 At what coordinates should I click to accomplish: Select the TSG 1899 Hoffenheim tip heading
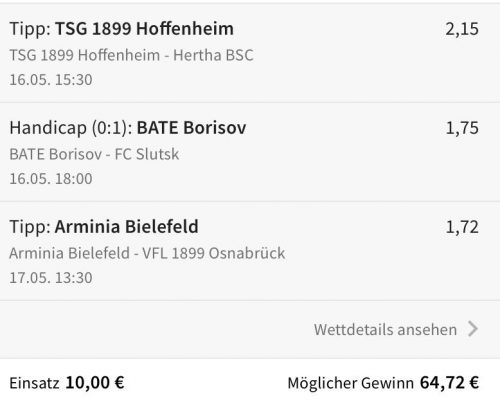point(121,29)
